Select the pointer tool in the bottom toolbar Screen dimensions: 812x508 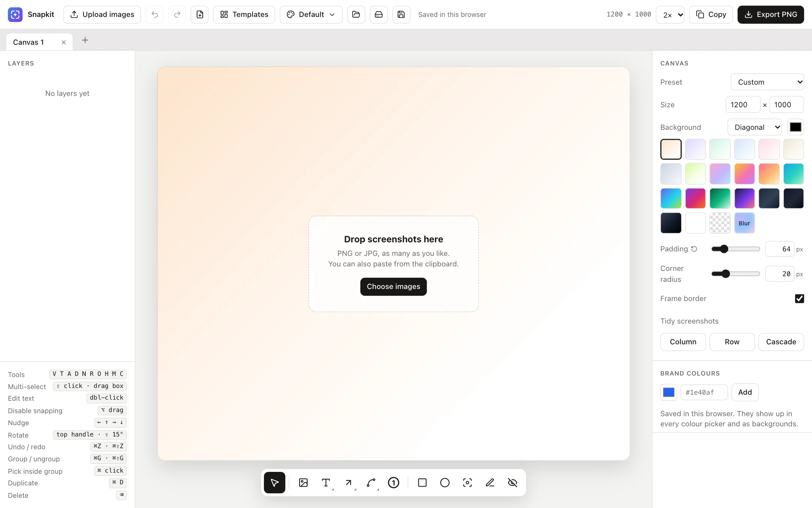pyautogui.click(x=274, y=482)
